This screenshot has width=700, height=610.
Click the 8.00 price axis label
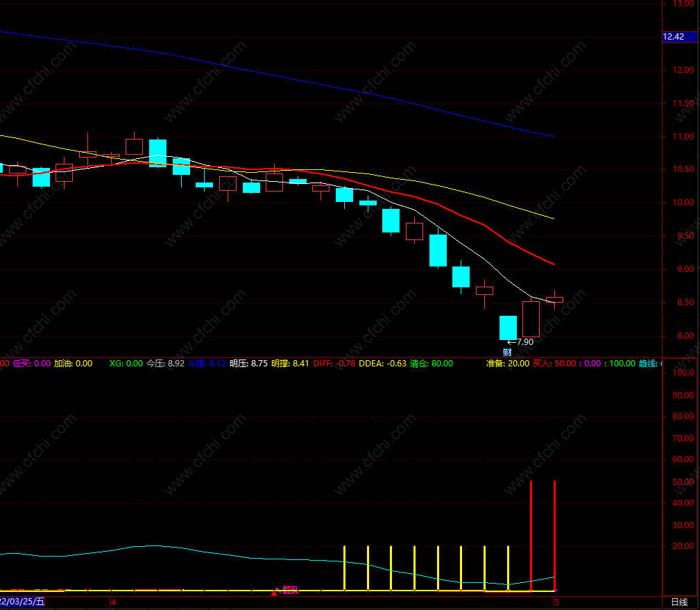tap(685, 336)
